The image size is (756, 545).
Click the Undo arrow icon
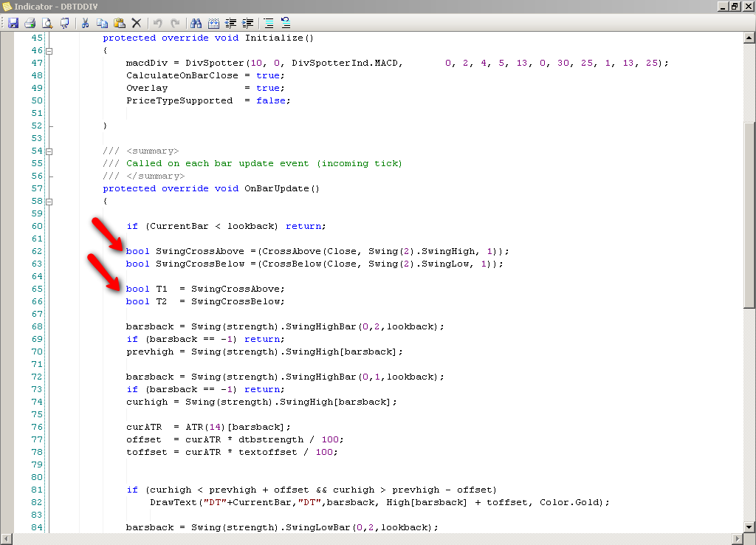[158, 23]
